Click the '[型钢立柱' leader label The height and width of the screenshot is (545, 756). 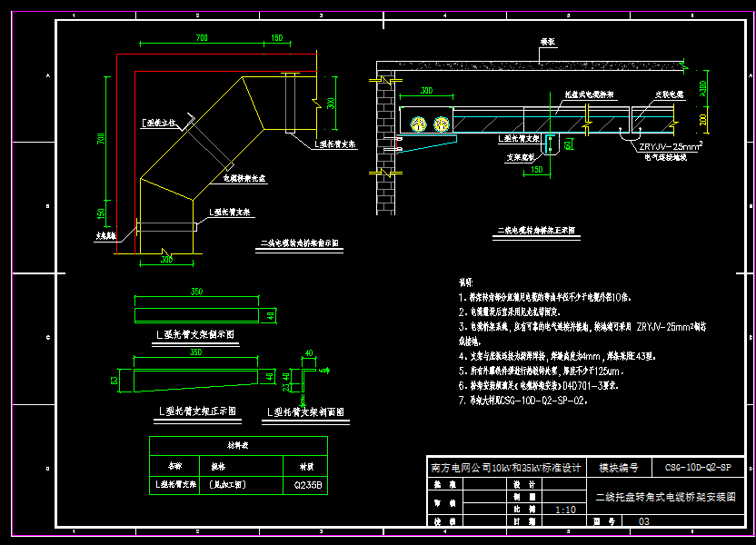[158, 124]
